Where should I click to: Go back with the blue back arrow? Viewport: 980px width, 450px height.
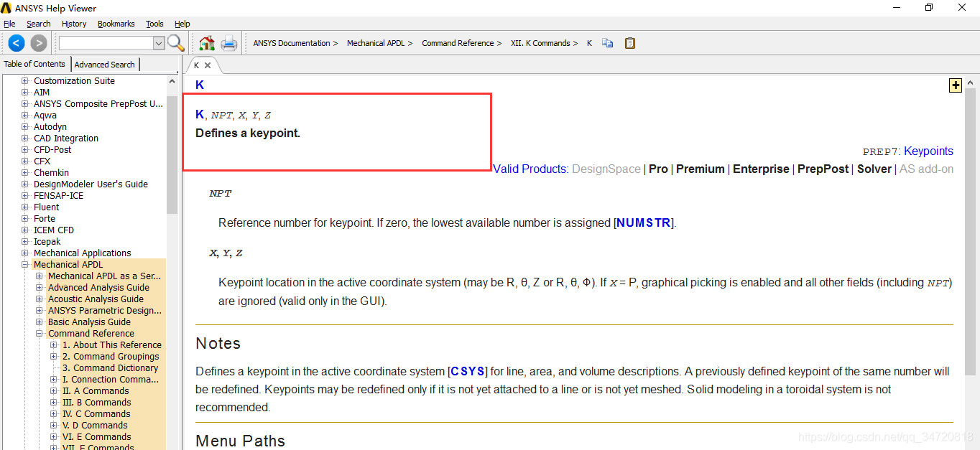tap(17, 43)
